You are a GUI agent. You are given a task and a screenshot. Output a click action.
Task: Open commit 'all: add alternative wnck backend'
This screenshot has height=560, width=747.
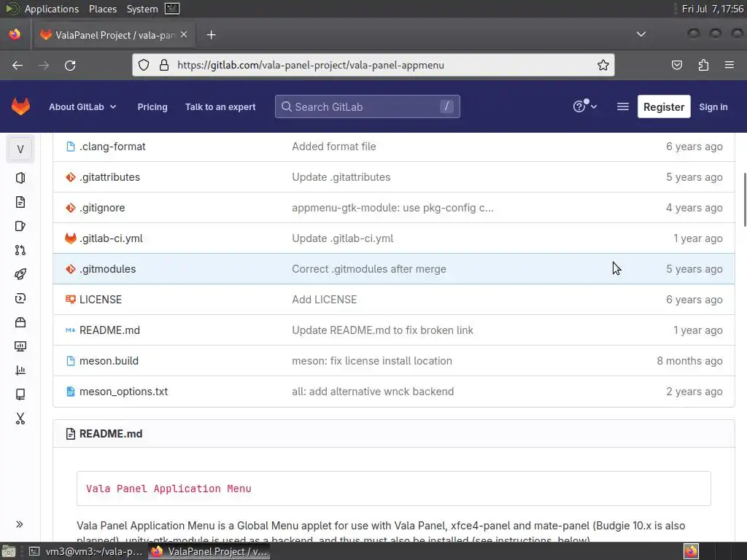click(373, 392)
